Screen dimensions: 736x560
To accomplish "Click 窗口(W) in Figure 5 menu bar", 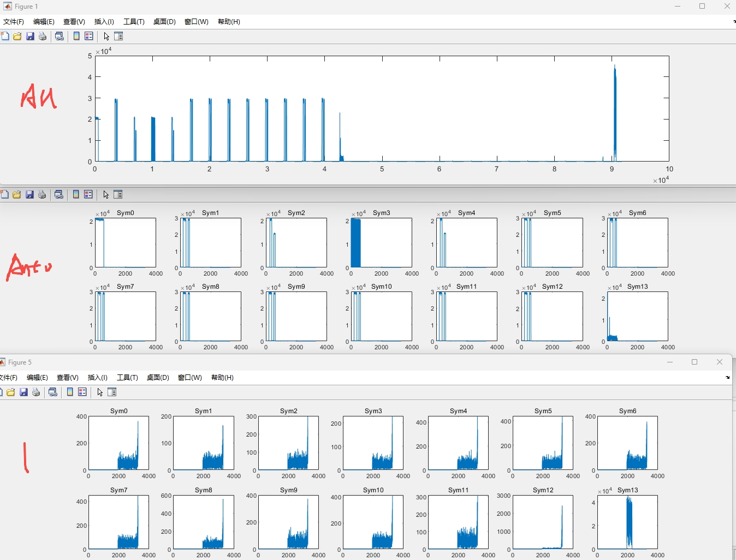I will [x=190, y=378].
